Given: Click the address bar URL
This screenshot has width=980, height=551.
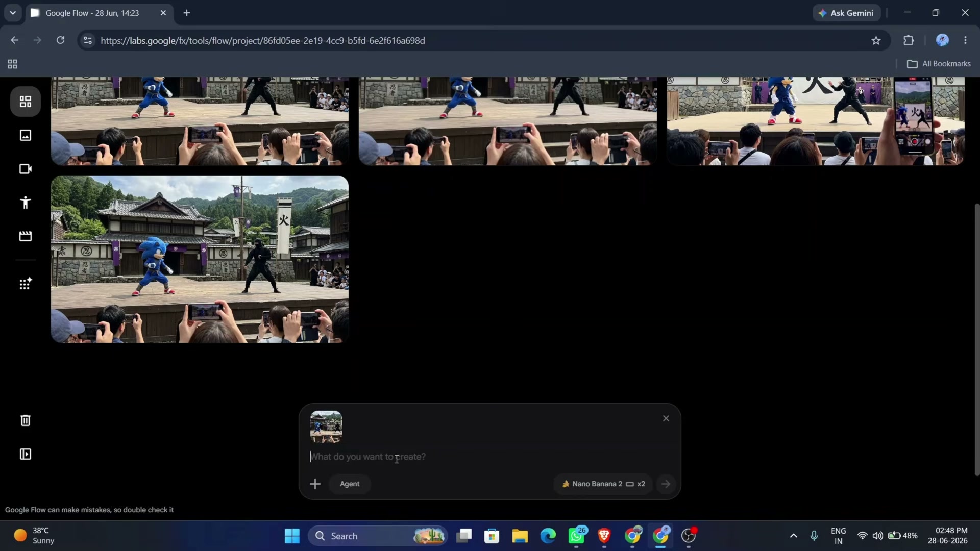Looking at the screenshot, I should tap(263, 40).
